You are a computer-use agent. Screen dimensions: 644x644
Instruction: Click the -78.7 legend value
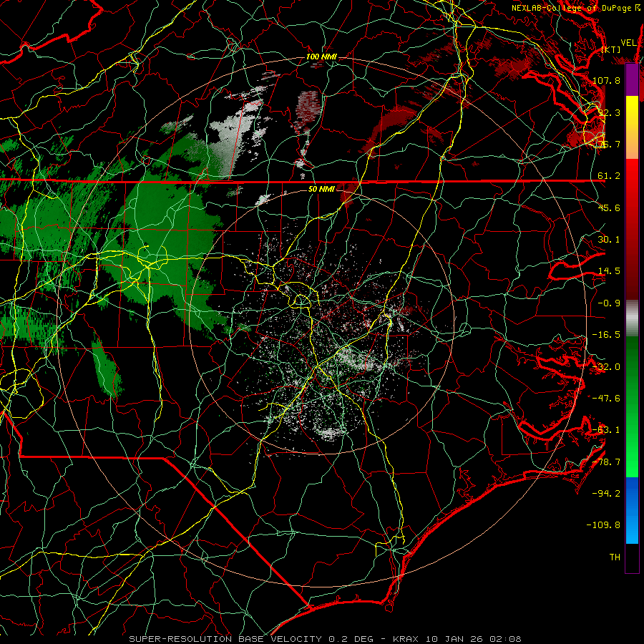click(606, 462)
